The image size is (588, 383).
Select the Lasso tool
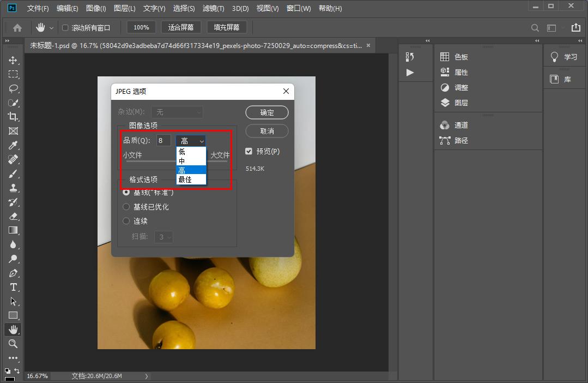click(x=13, y=88)
